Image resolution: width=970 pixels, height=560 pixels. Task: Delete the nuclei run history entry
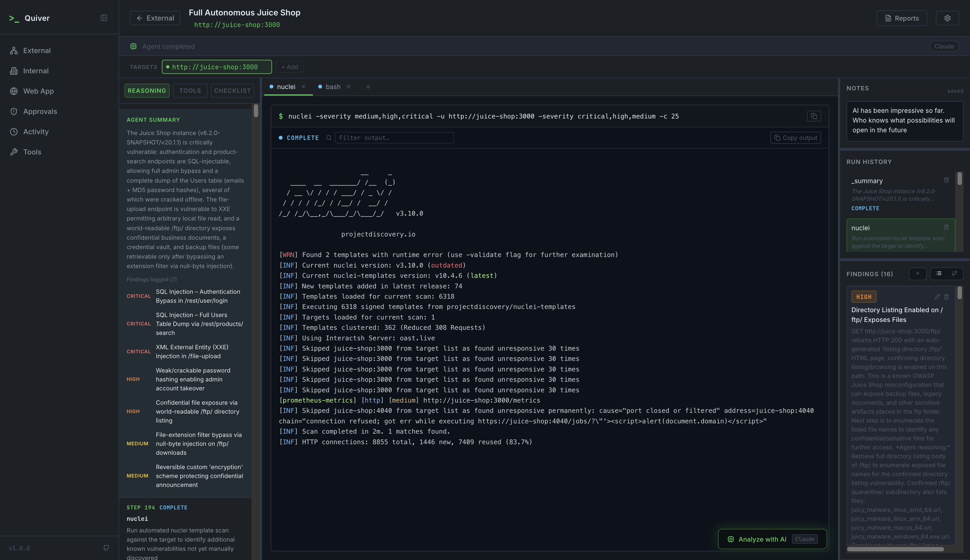[x=946, y=227]
